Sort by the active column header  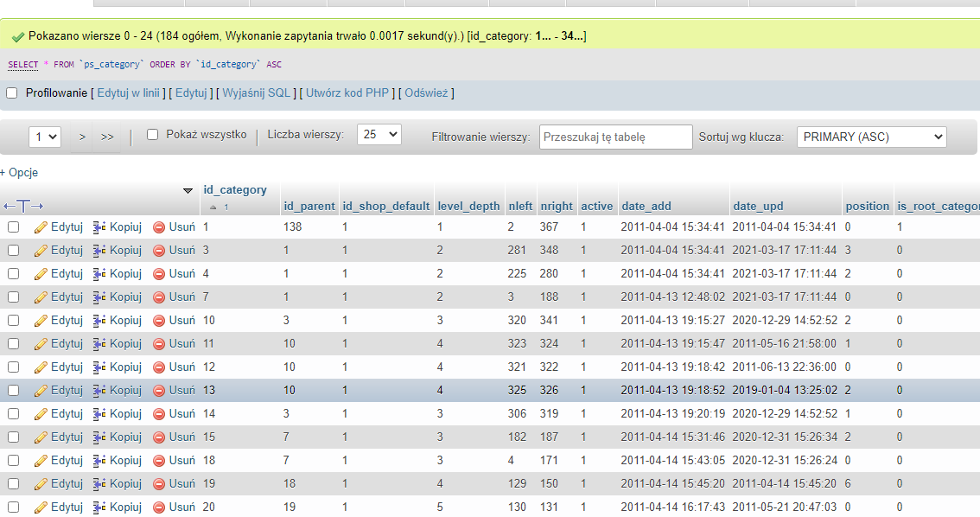[597, 207]
